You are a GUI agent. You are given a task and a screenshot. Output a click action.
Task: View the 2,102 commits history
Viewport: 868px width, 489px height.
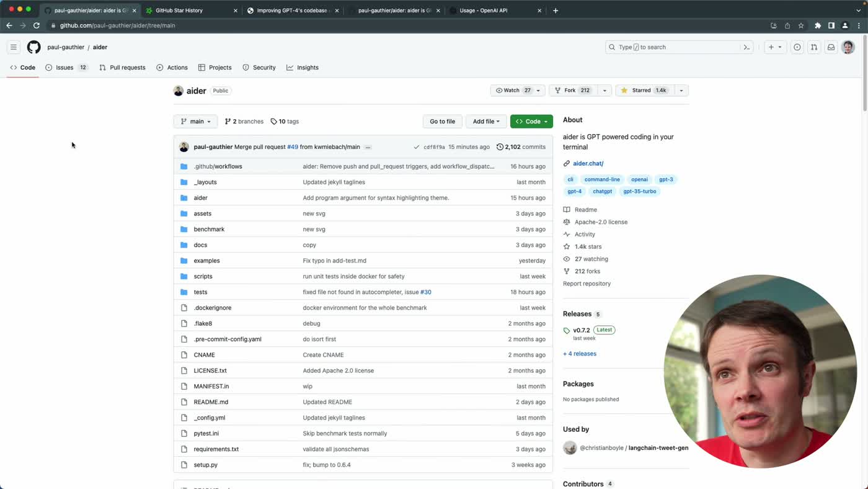pos(521,147)
